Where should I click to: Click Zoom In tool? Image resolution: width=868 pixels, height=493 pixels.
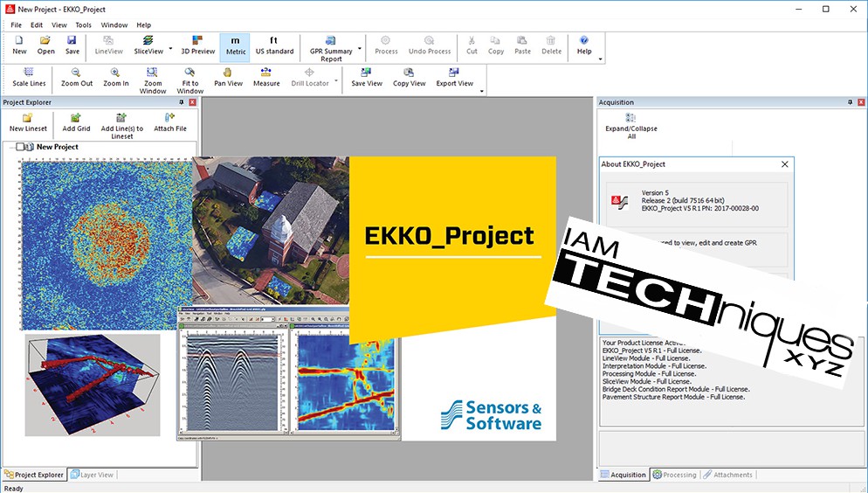tap(115, 78)
